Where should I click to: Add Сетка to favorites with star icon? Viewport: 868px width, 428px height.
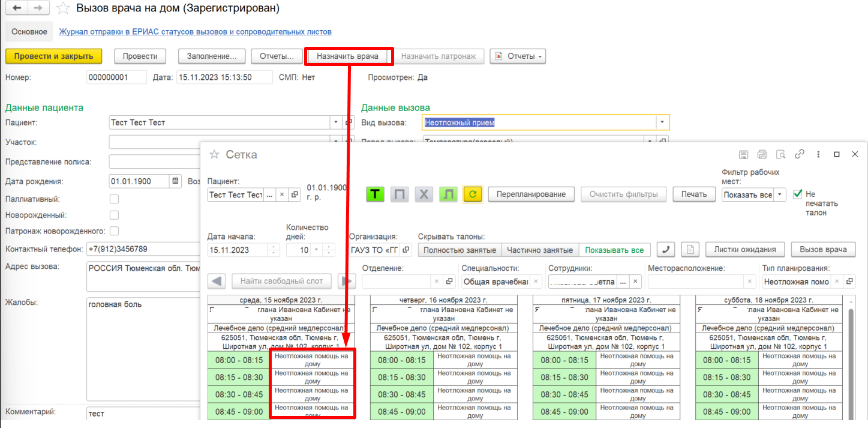coord(214,154)
